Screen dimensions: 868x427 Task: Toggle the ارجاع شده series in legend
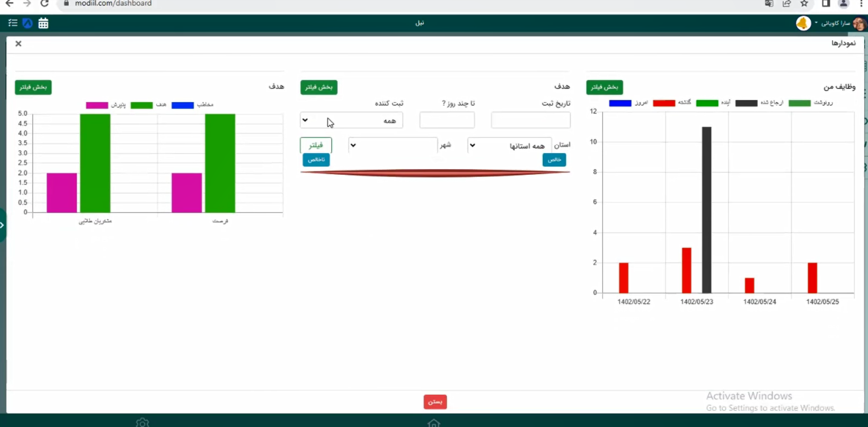(x=746, y=103)
